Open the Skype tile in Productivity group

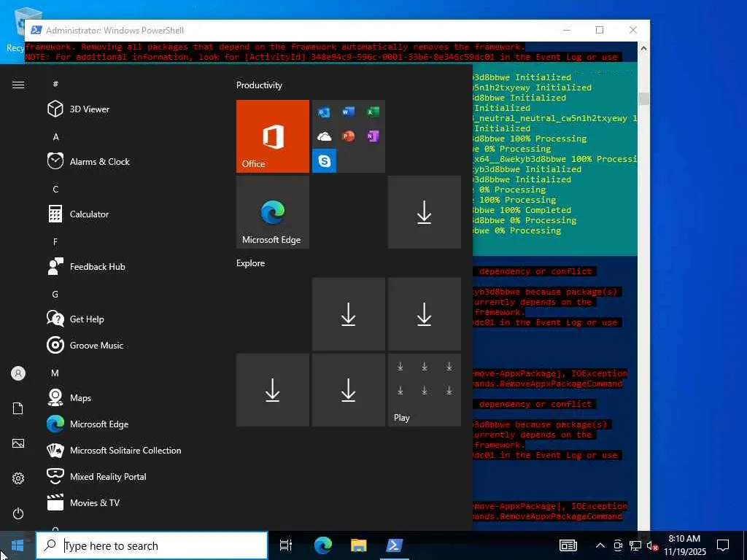[325, 160]
